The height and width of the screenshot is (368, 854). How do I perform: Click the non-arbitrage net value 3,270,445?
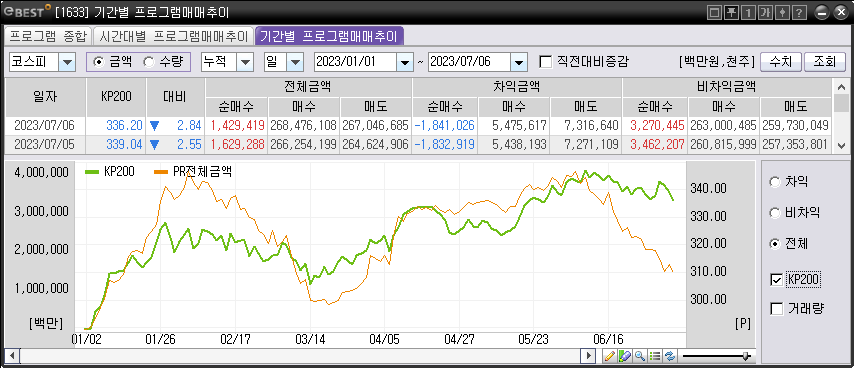(655, 126)
